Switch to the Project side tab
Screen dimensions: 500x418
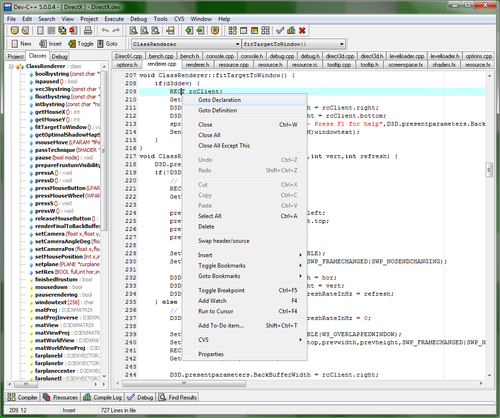(15, 56)
